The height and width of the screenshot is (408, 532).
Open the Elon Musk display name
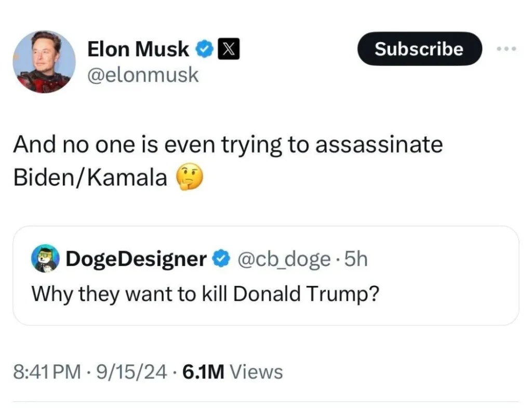tap(138, 49)
